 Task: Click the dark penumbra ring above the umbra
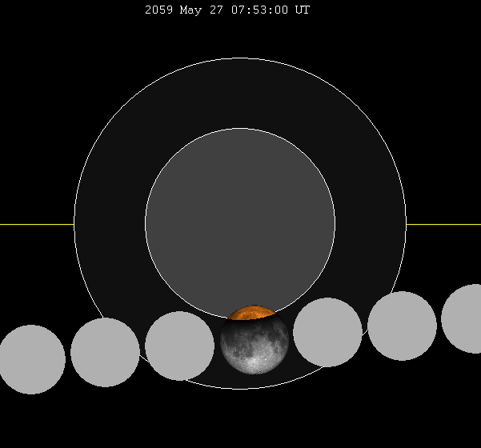(240, 92)
